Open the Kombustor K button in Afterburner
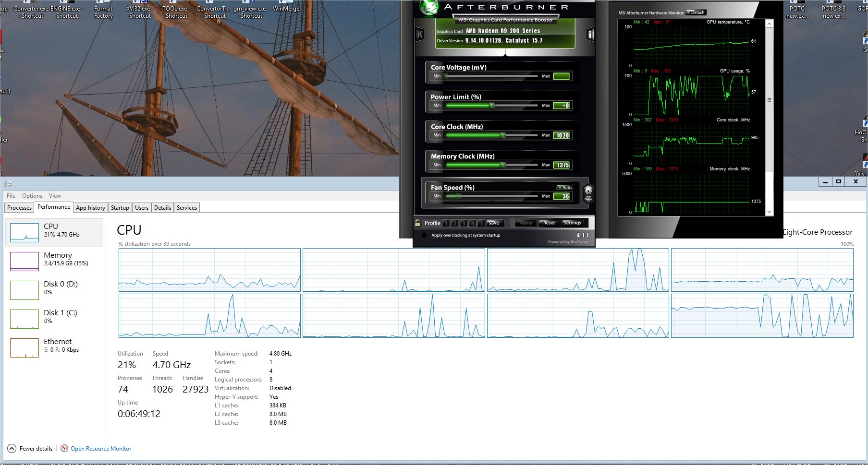The height and width of the screenshot is (465, 868). coord(419,34)
